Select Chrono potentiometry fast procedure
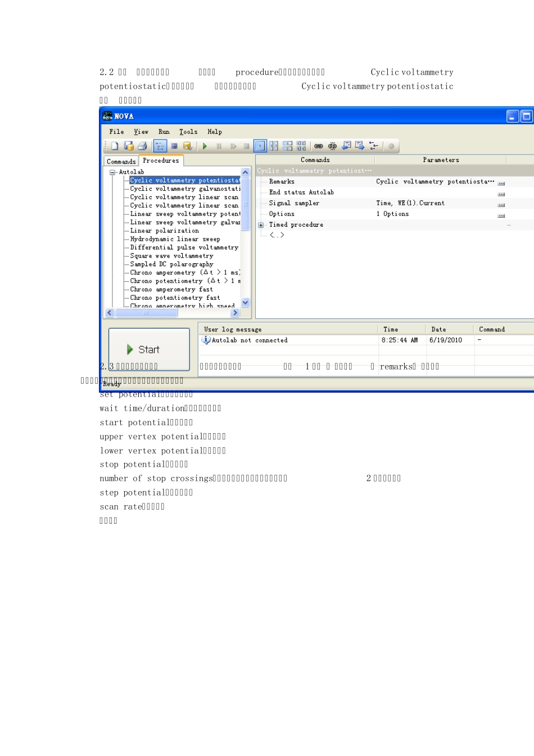The width and height of the screenshot is (534, 756). [175, 298]
